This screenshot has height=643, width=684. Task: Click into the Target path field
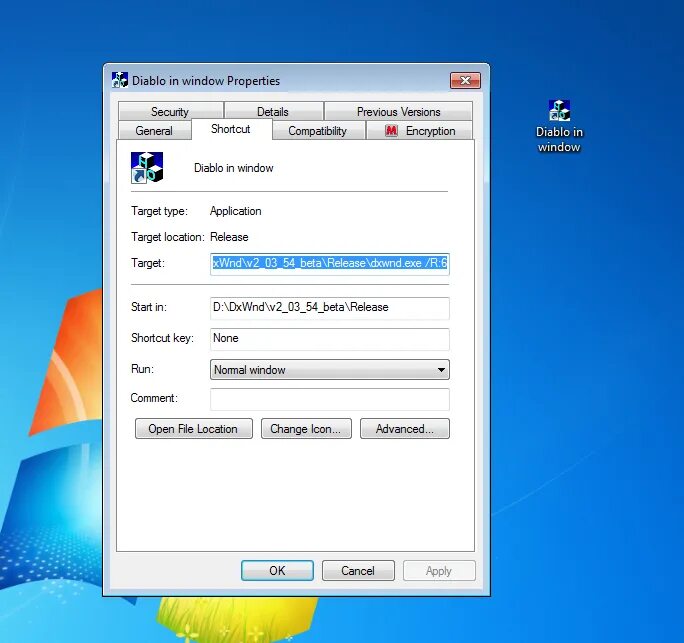pyautogui.click(x=330, y=263)
